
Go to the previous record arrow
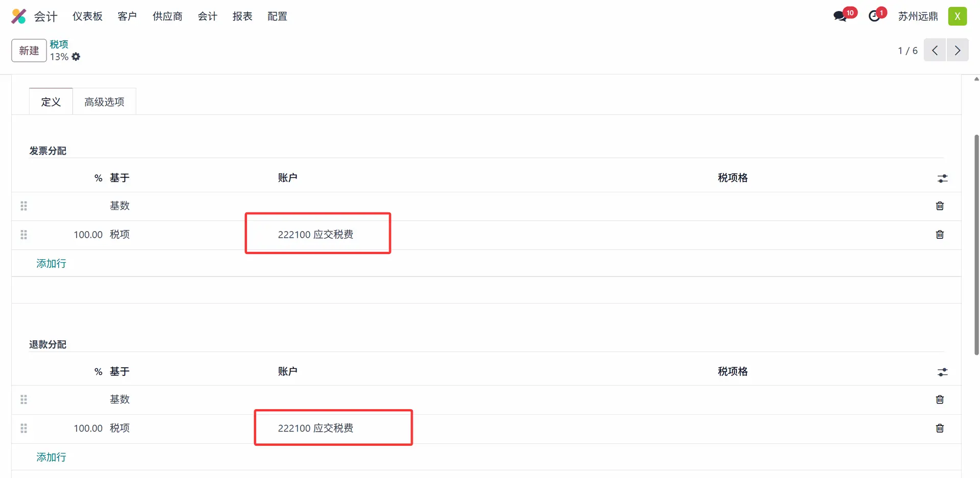935,51
